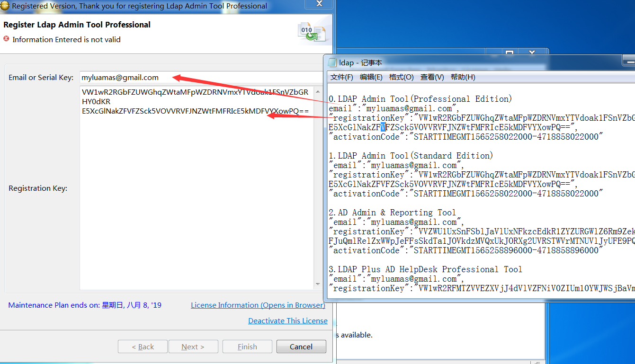This screenshot has height=364, width=635.
Task: Click the 0.LDAP Admin Tool(Professional Edition) line
Action: [420, 99]
